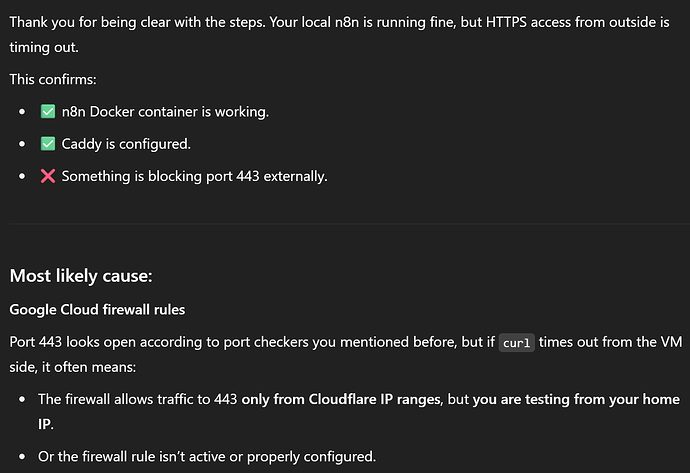Image resolution: width=690 pixels, height=473 pixels.
Task: Click the bullet dot before the Cloudflare firewall line
Action: pyautogui.click(x=22, y=400)
